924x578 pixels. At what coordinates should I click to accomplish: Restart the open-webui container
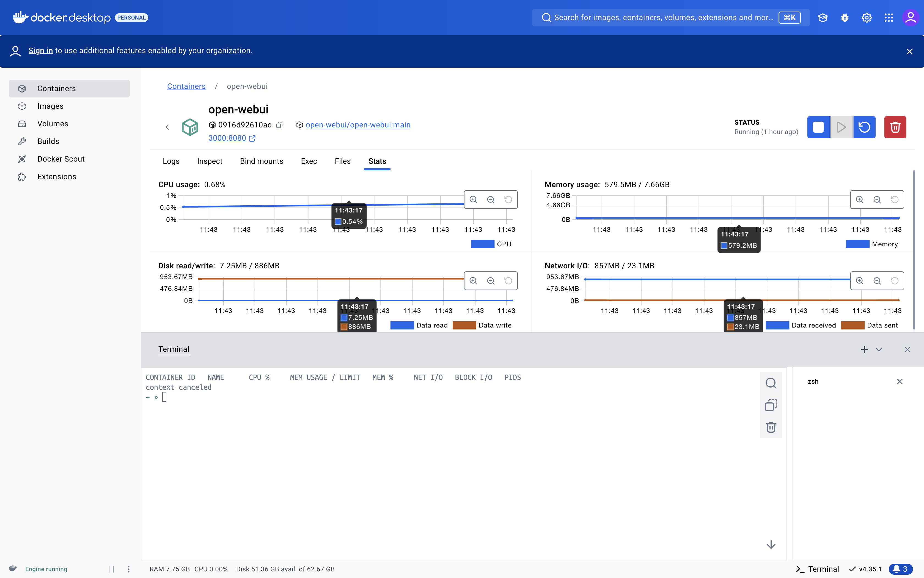click(x=864, y=127)
